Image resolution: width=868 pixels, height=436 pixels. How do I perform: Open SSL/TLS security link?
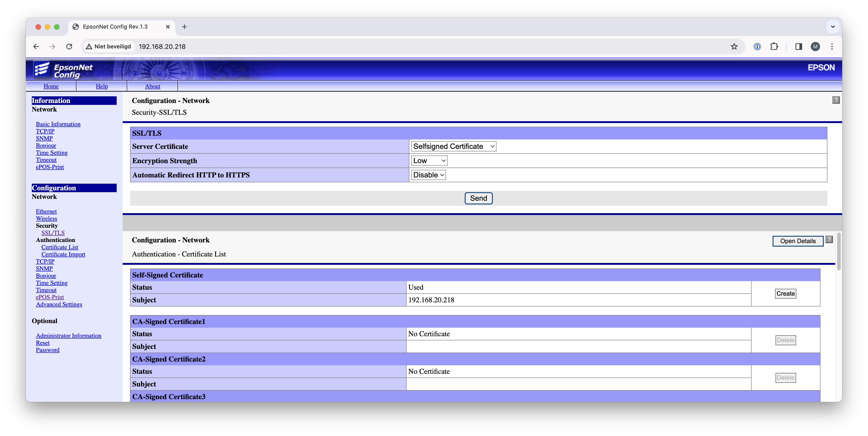pyautogui.click(x=53, y=233)
